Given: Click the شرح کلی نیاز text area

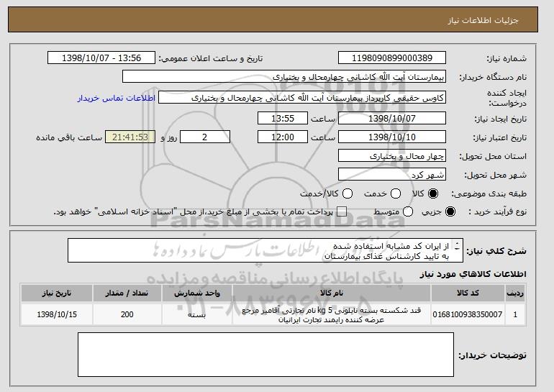Looking at the screenshot, I should tap(265, 250).
